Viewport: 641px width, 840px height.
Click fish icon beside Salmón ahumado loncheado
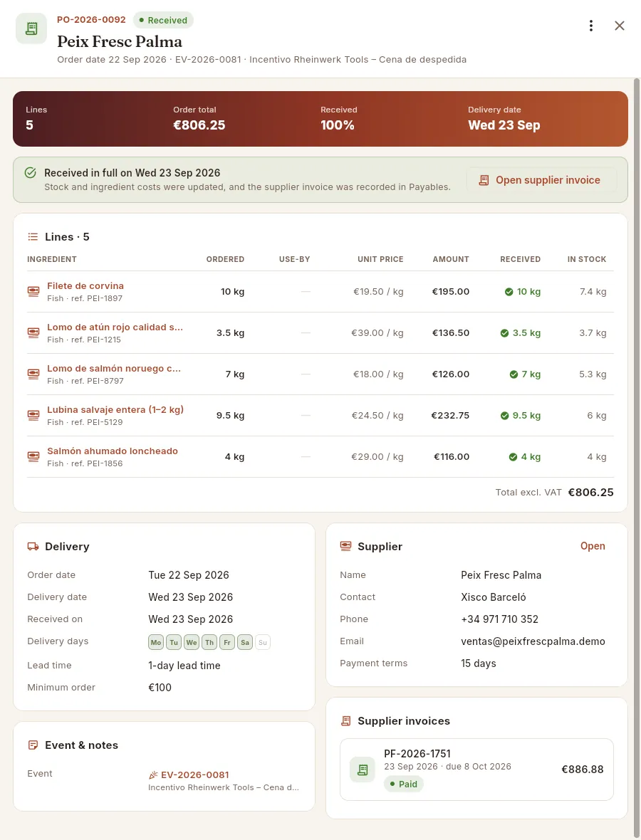click(33, 456)
